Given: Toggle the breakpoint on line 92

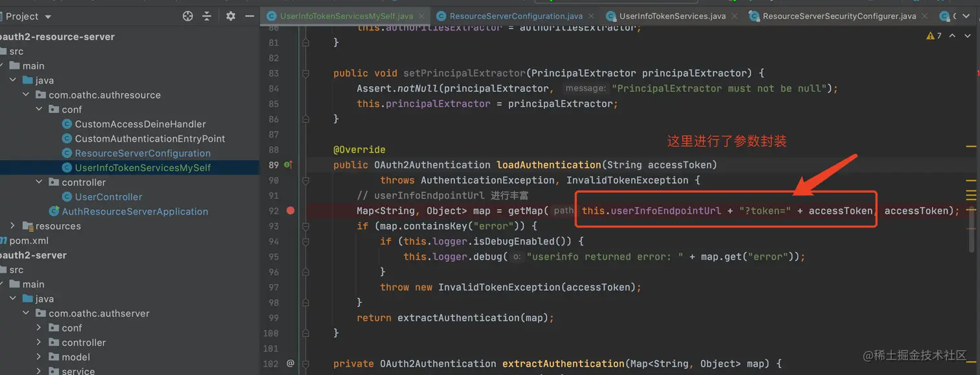Looking at the screenshot, I should click(290, 210).
